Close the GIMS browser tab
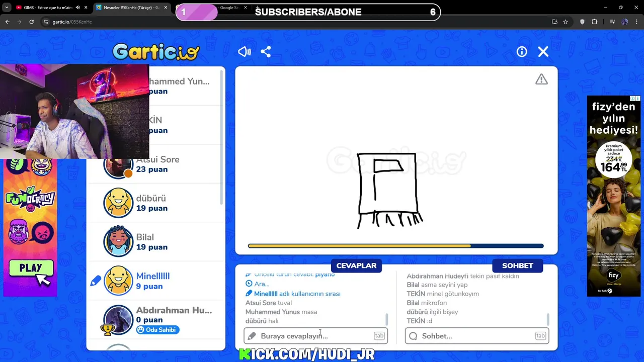The height and width of the screenshot is (362, 644). coord(86,8)
